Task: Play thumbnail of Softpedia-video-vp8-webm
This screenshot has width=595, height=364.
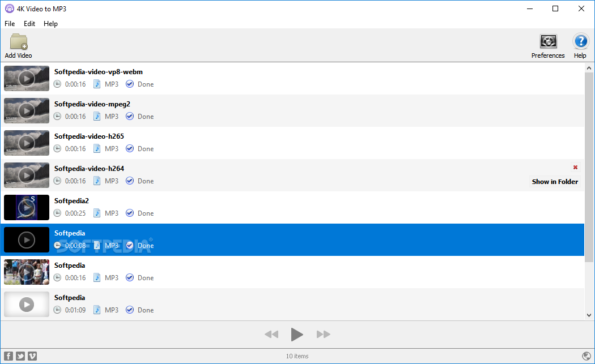Action: coord(27,79)
